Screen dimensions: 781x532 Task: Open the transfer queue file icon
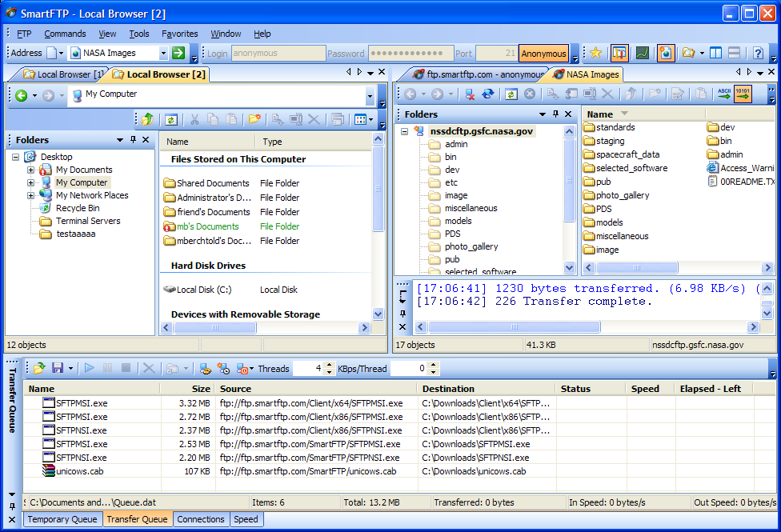[x=38, y=369]
